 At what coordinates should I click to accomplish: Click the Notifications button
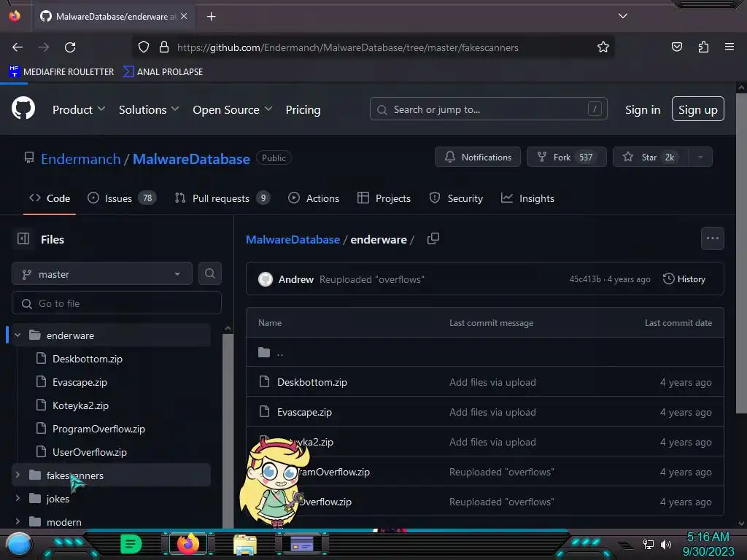coord(478,157)
